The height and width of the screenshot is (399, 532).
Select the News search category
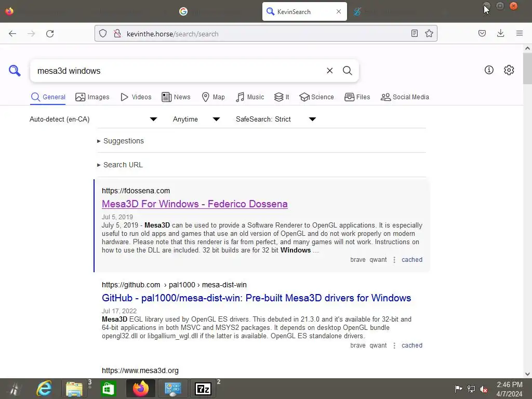[x=176, y=97]
